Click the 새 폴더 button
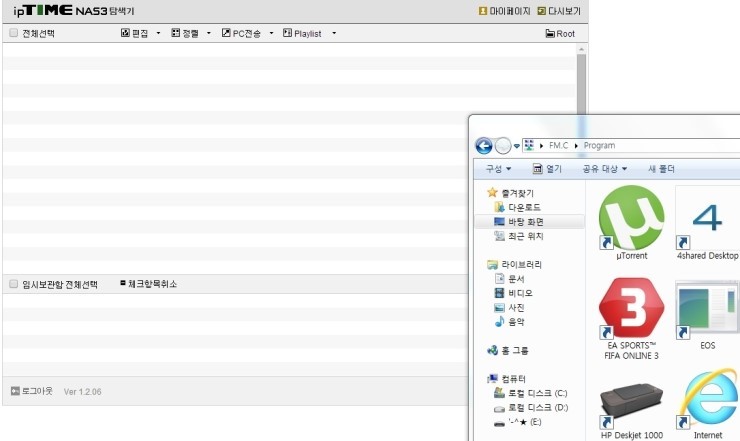Viewport: 740px width, 441px height. 661,169
